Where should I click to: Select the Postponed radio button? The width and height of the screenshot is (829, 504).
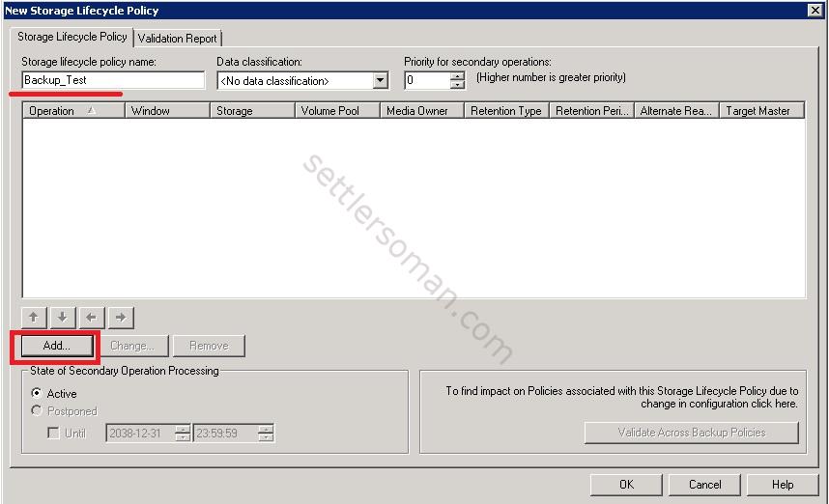click(37, 410)
